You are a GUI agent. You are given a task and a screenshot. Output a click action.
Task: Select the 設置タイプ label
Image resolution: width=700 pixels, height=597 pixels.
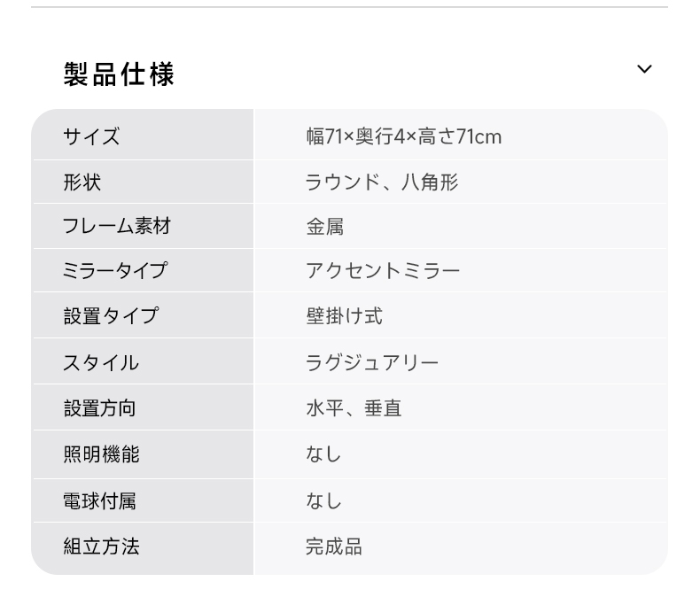pos(111,316)
